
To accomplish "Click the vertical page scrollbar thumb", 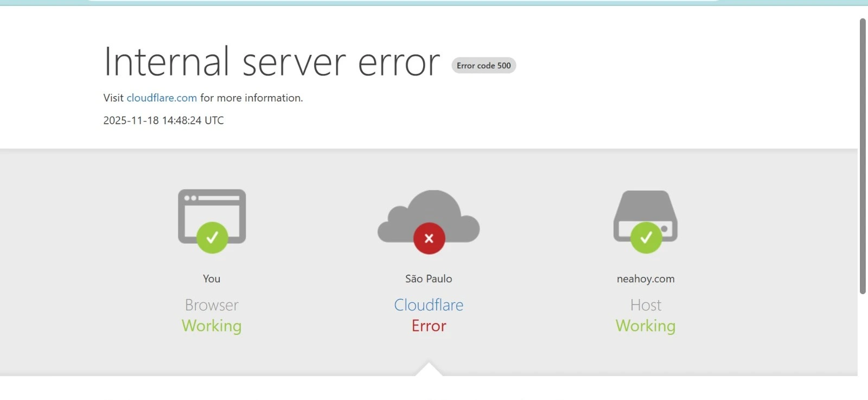I will click(x=863, y=156).
